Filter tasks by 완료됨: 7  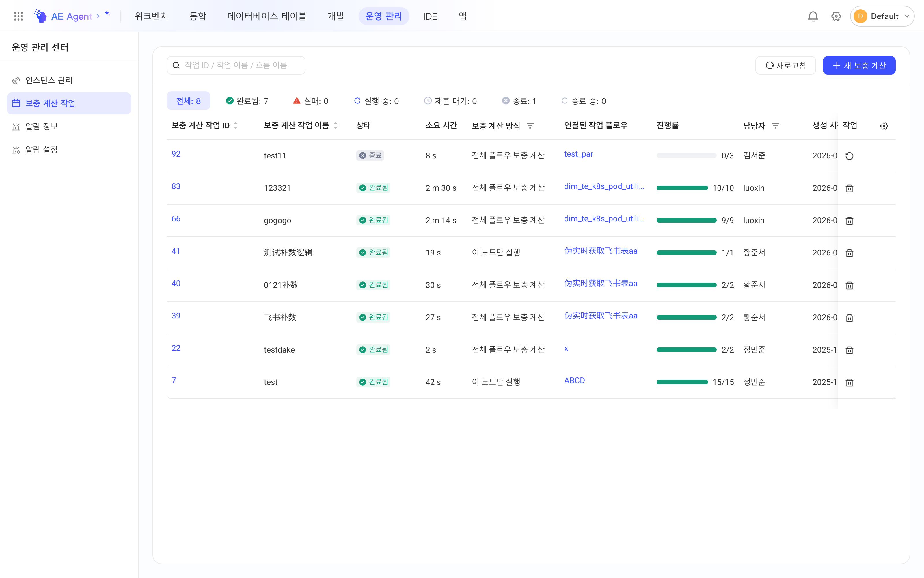click(247, 101)
